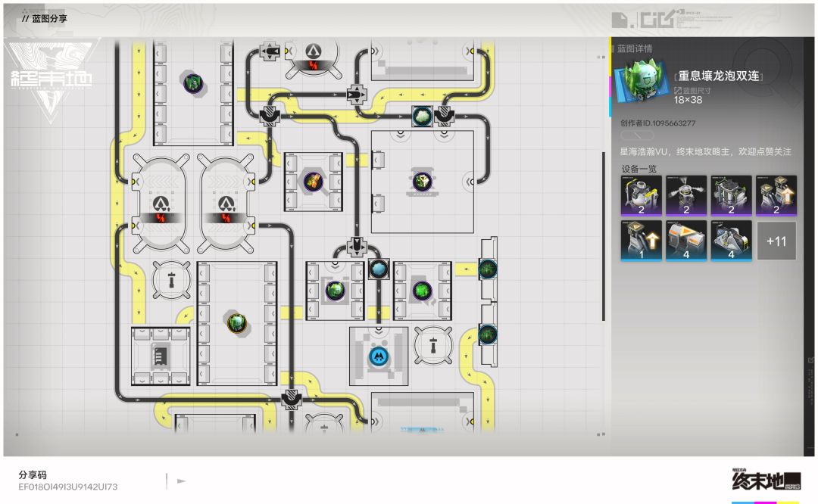818x504 pixels.
Task: Expand the +11 more equipment tile
Action: (x=776, y=241)
